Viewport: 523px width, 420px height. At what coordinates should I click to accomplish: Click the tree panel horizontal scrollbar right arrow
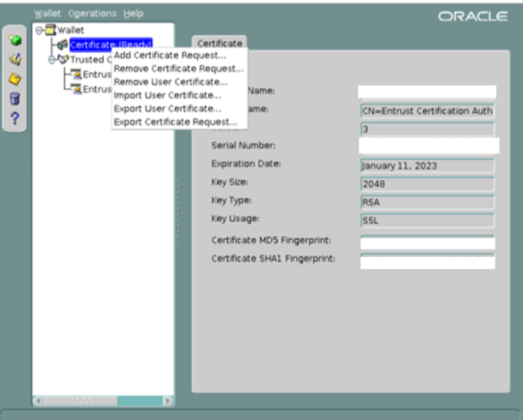click(x=168, y=401)
